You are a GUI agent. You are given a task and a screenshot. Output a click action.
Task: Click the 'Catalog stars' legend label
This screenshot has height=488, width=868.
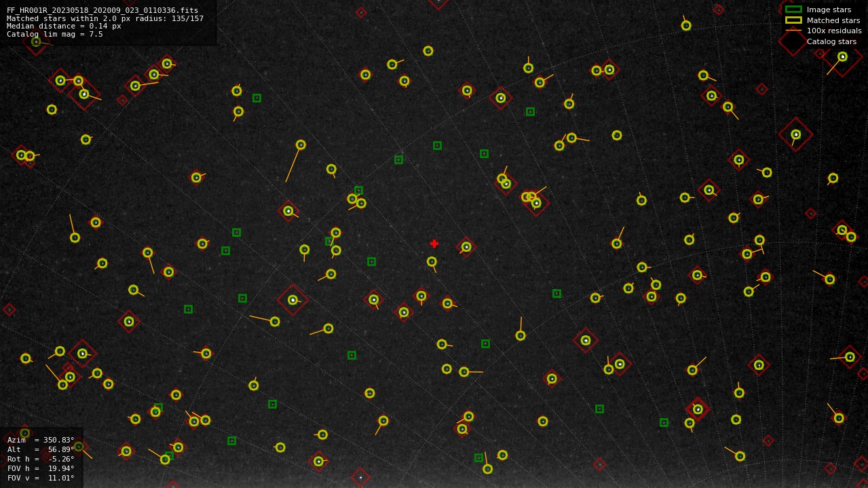pos(831,41)
